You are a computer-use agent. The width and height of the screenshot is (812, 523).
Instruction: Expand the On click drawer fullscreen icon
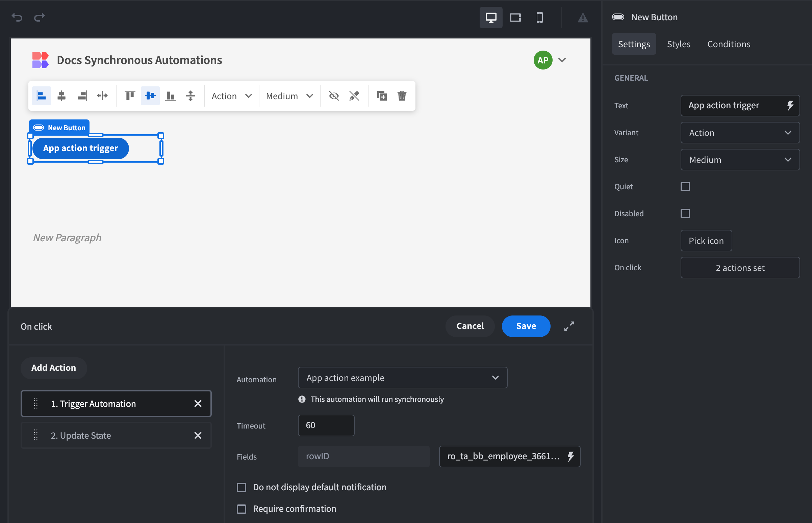569,326
